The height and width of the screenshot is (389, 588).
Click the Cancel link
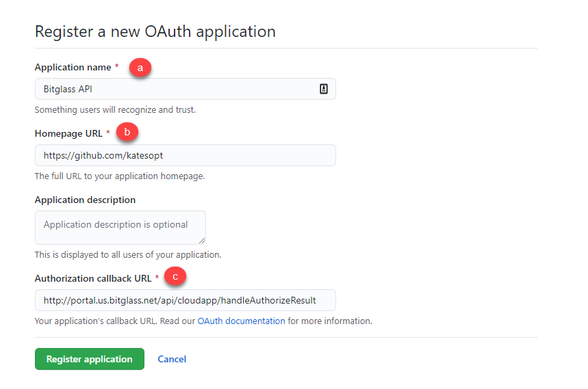tap(172, 359)
